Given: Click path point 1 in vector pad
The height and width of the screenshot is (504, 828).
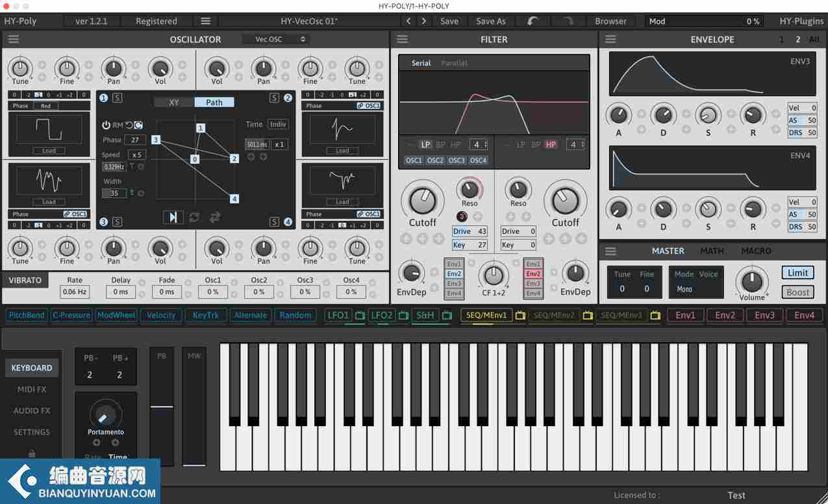Looking at the screenshot, I should pyautogui.click(x=201, y=128).
